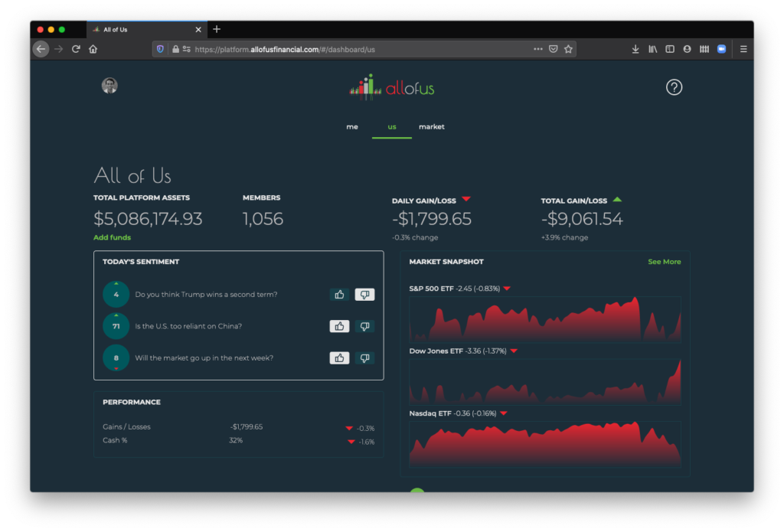Click the Add funds link
This screenshot has width=784, height=532.
(112, 237)
